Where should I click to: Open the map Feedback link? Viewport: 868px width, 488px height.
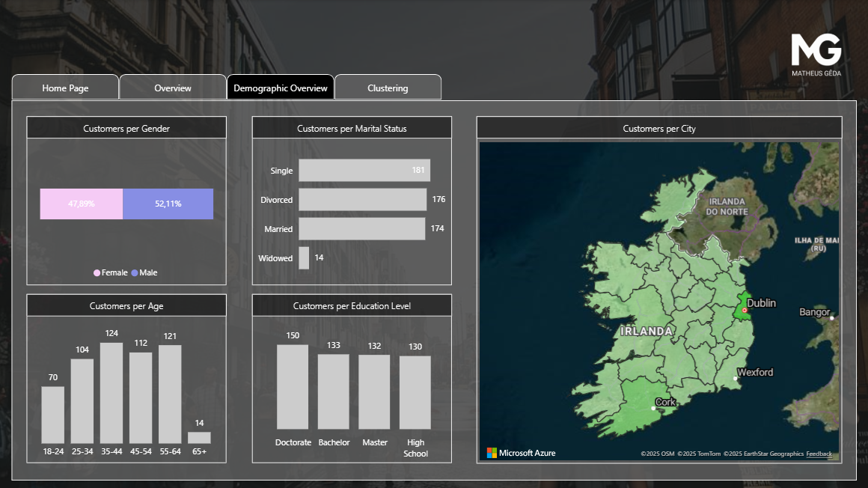[x=819, y=454]
